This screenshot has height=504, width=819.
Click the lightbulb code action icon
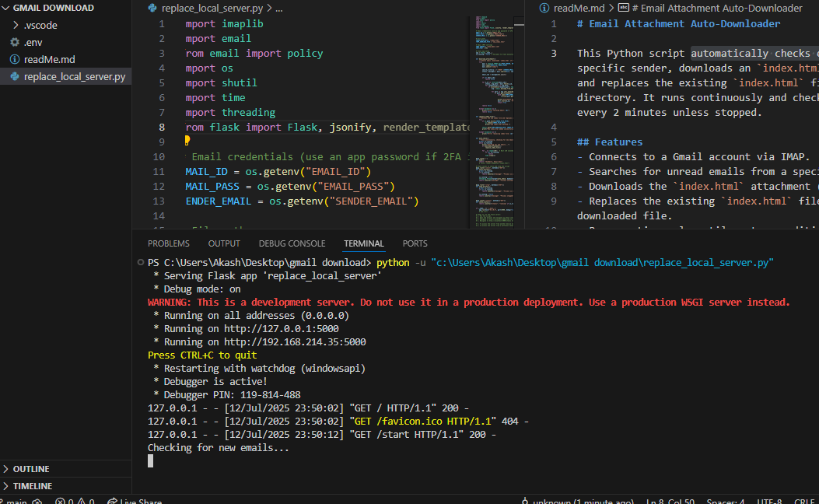point(187,142)
